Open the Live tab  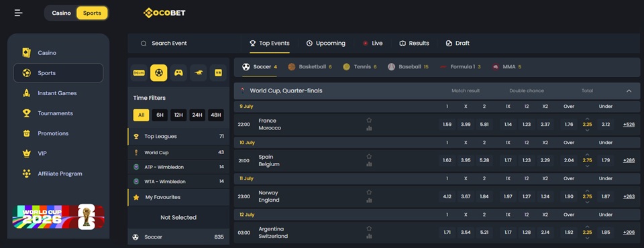(x=372, y=43)
